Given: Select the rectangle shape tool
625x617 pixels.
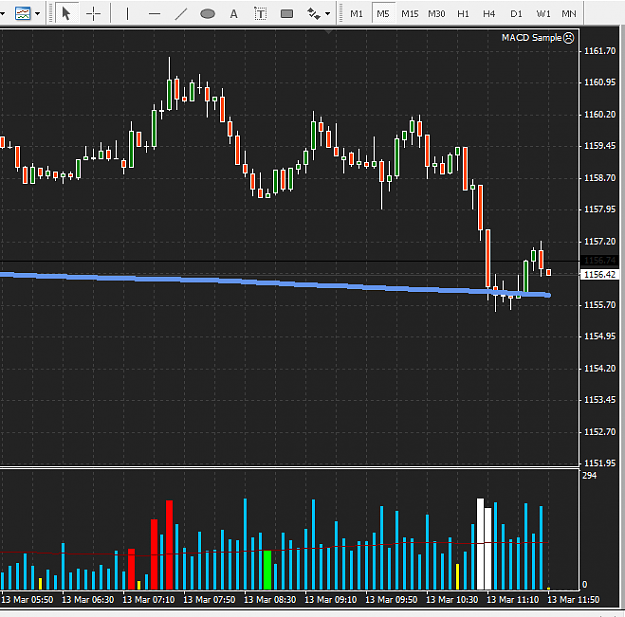Looking at the screenshot, I should [x=287, y=14].
